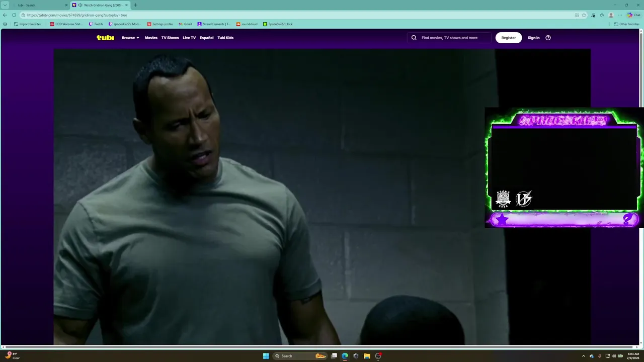
Task: Expand the Other favorites folder
Action: [x=626, y=24]
